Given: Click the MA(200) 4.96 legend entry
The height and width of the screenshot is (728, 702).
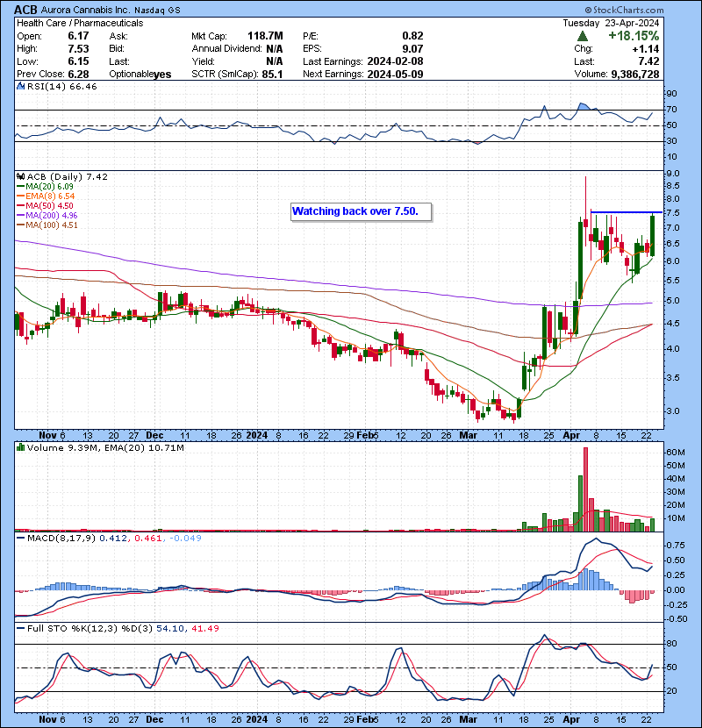Looking at the screenshot, I should pyautogui.click(x=47, y=216).
